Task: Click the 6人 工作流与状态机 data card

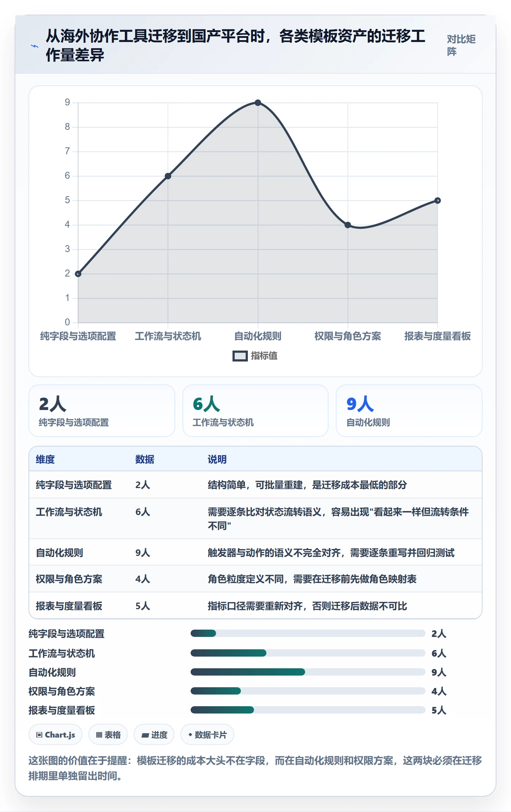Action: tap(255, 411)
